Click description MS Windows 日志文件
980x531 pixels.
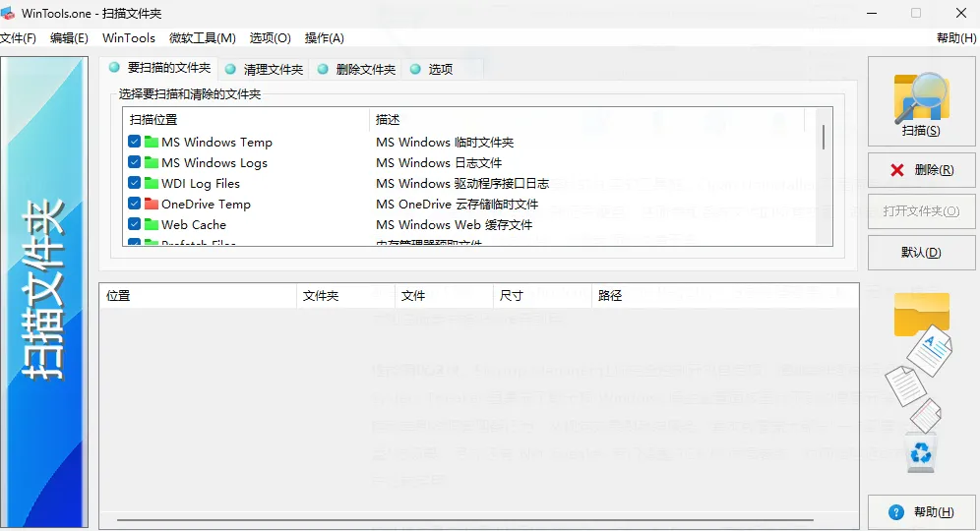(439, 163)
